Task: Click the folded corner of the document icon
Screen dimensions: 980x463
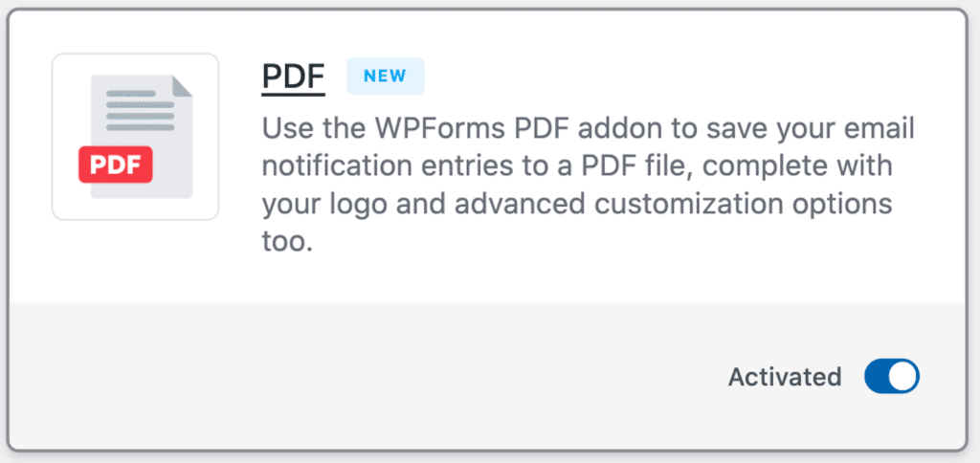Action: 183,85
